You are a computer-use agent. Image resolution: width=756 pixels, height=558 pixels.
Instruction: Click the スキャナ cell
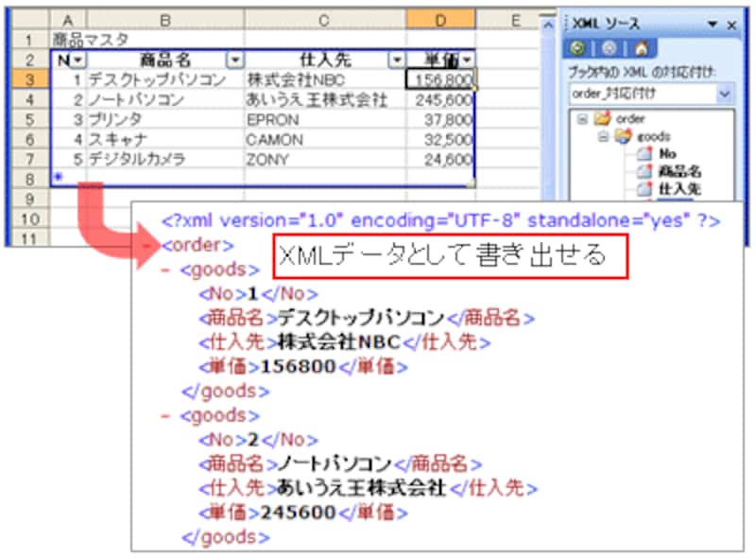pyautogui.click(x=165, y=139)
